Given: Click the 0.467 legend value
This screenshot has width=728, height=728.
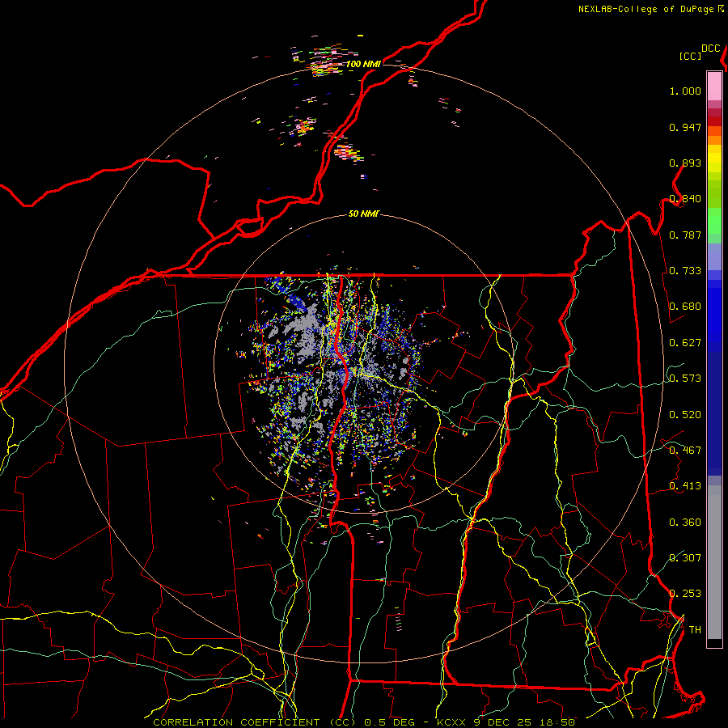Looking at the screenshot, I should pyautogui.click(x=685, y=451).
